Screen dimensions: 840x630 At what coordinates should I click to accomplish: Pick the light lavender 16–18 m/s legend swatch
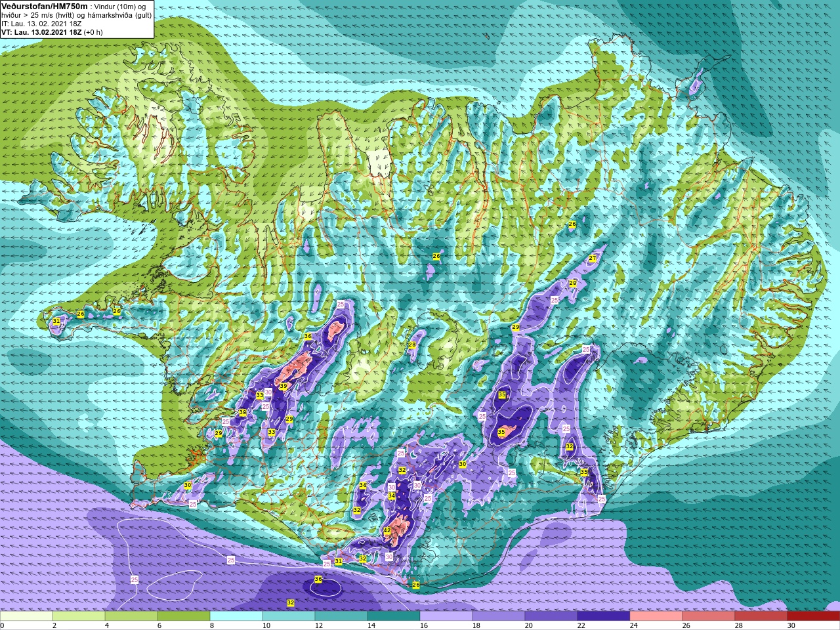446,616
